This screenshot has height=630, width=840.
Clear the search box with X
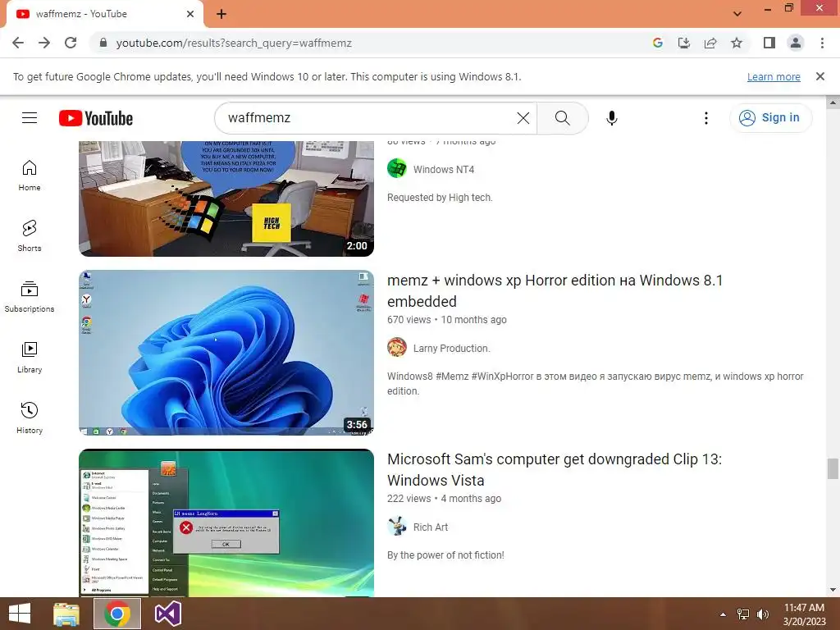[x=523, y=118]
